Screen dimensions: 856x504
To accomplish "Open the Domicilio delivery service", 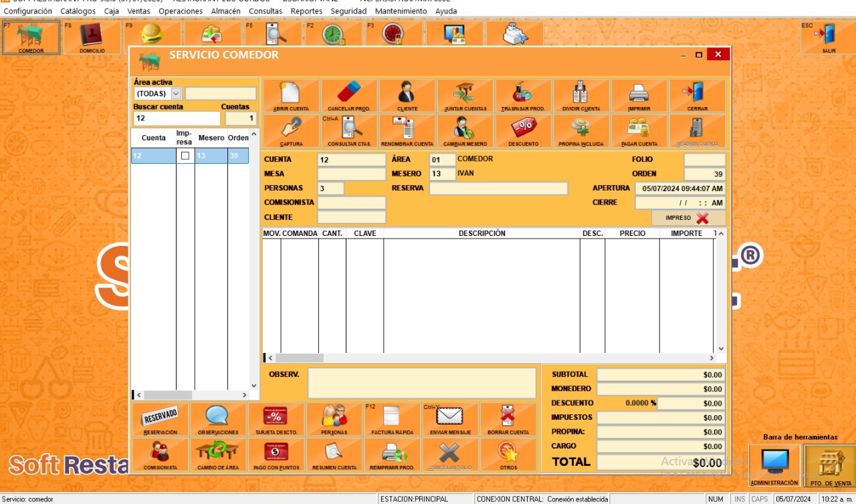I will tap(92, 37).
